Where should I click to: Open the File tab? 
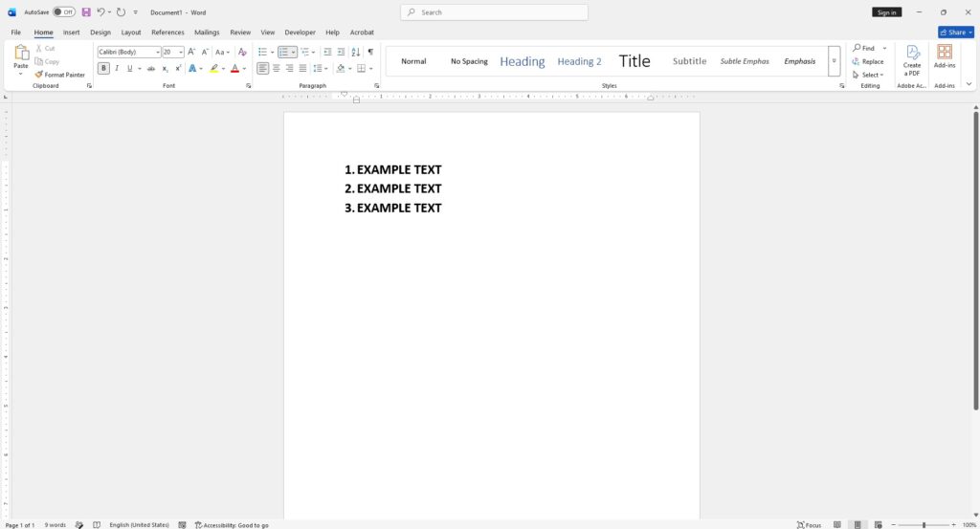(15, 33)
